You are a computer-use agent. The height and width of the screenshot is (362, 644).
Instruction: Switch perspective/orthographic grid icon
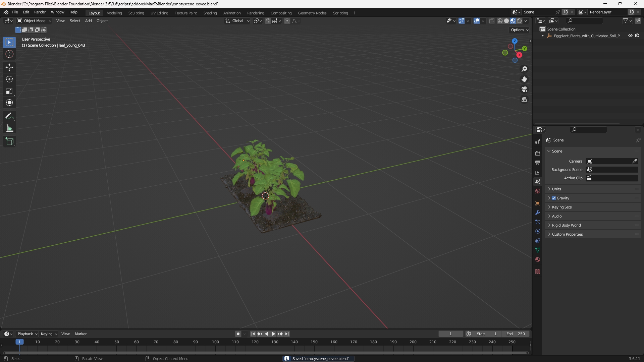tap(524, 100)
